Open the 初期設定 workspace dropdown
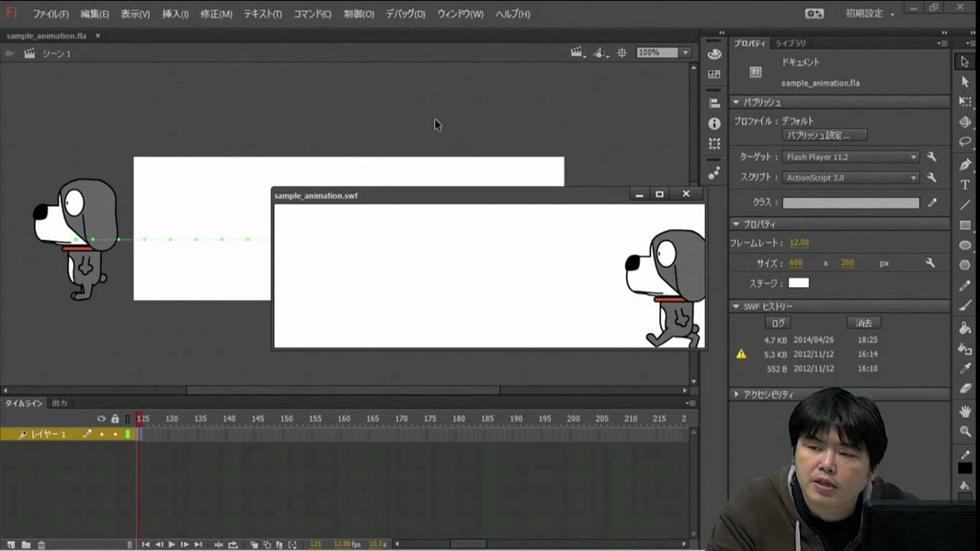The height and width of the screenshot is (551, 980). 871,14
